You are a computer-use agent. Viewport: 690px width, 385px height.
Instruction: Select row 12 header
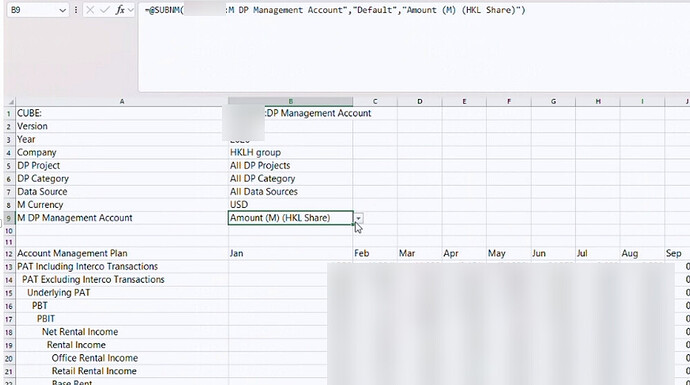9,254
